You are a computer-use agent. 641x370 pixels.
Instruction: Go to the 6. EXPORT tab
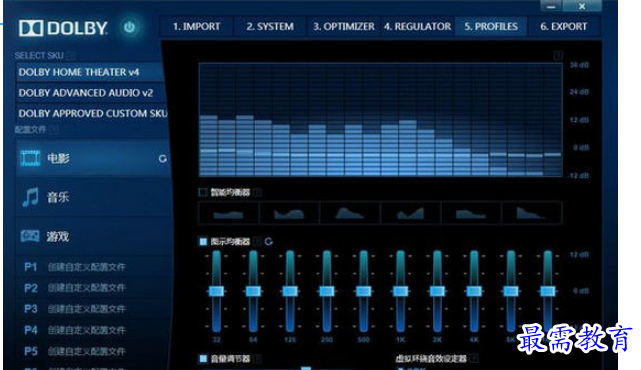(564, 27)
